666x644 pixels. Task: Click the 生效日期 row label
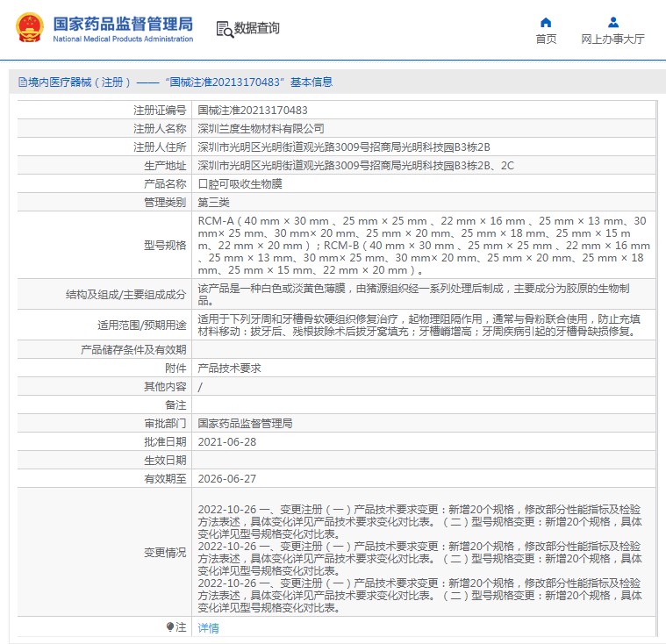tap(165, 460)
